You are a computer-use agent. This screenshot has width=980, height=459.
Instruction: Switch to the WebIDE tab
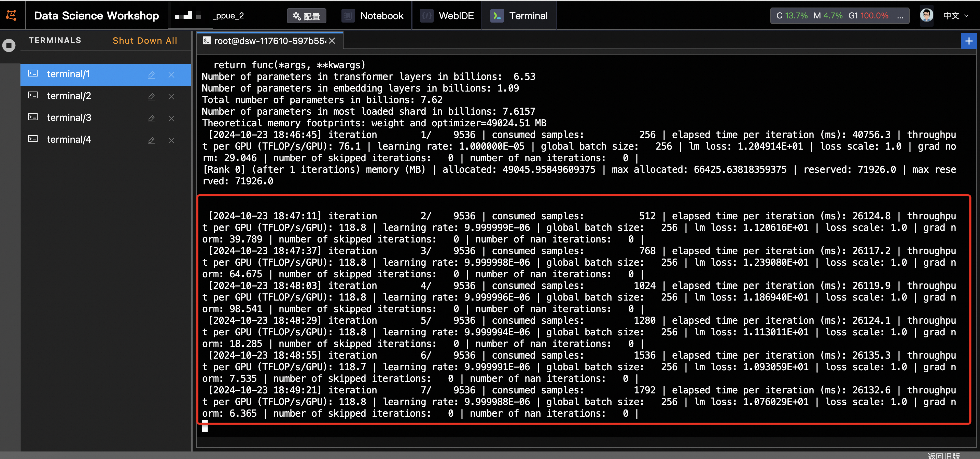(447, 16)
